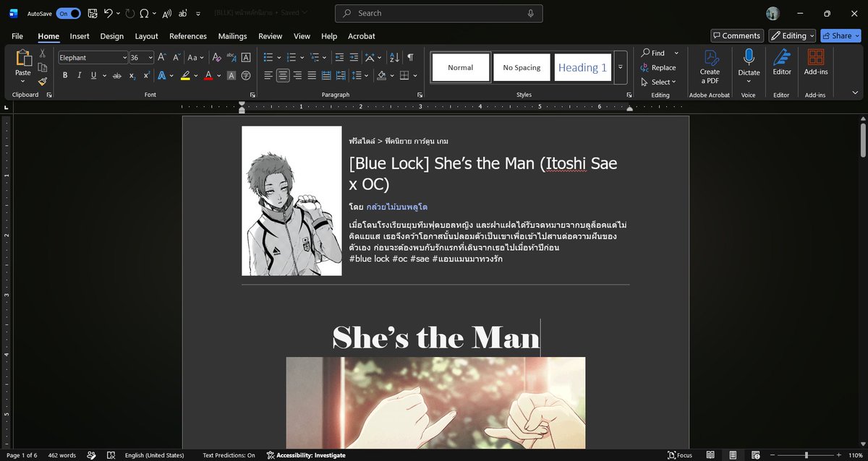Open the Acrobat tab

pos(361,36)
